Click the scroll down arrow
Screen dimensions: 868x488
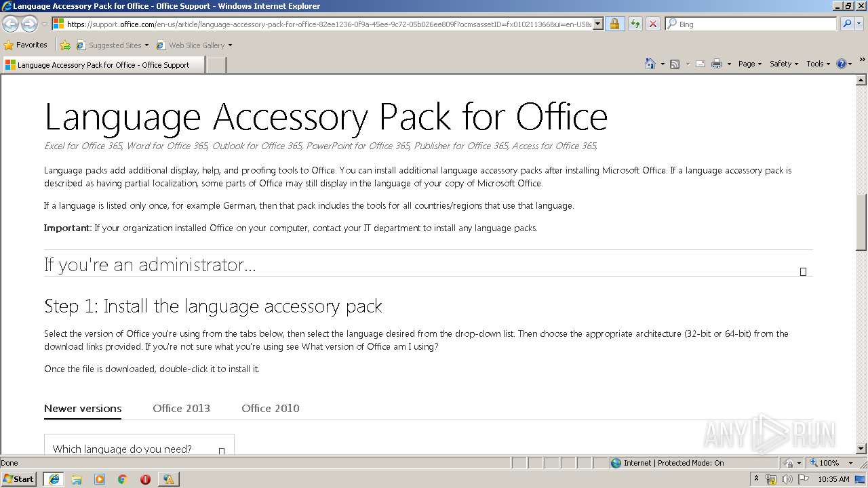(862, 448)
